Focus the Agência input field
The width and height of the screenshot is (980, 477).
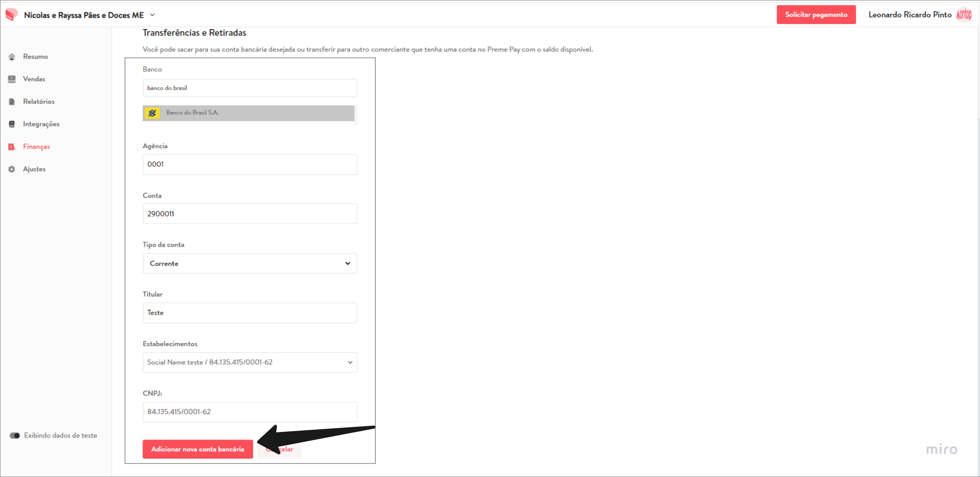(250, 165)
